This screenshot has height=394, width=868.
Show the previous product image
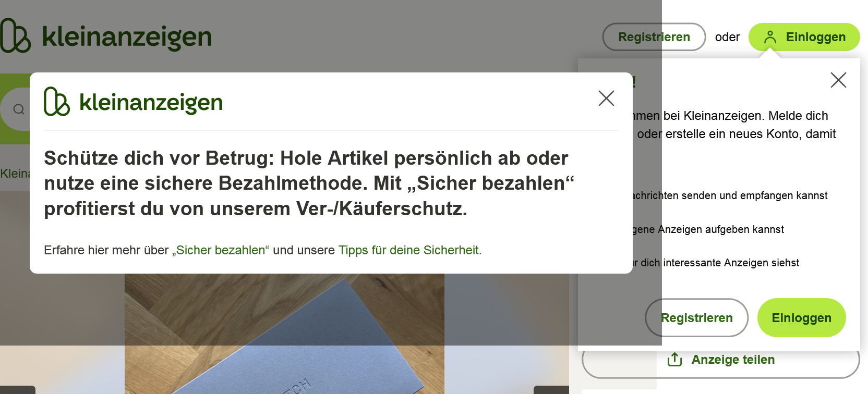pyautogui.click(x=18, y=390)
